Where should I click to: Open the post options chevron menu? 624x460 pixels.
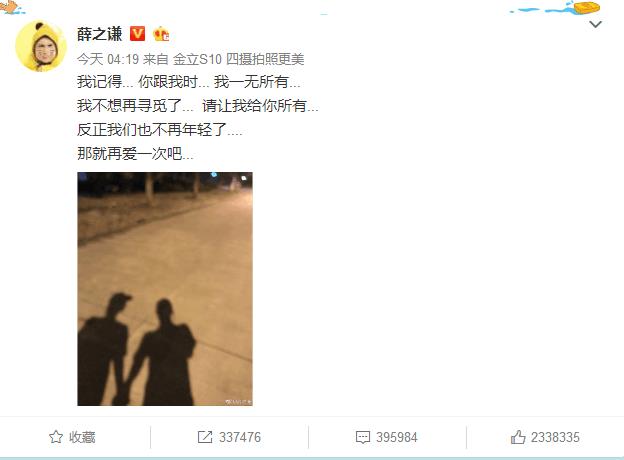pyautogui.click(x=595, y=24)
